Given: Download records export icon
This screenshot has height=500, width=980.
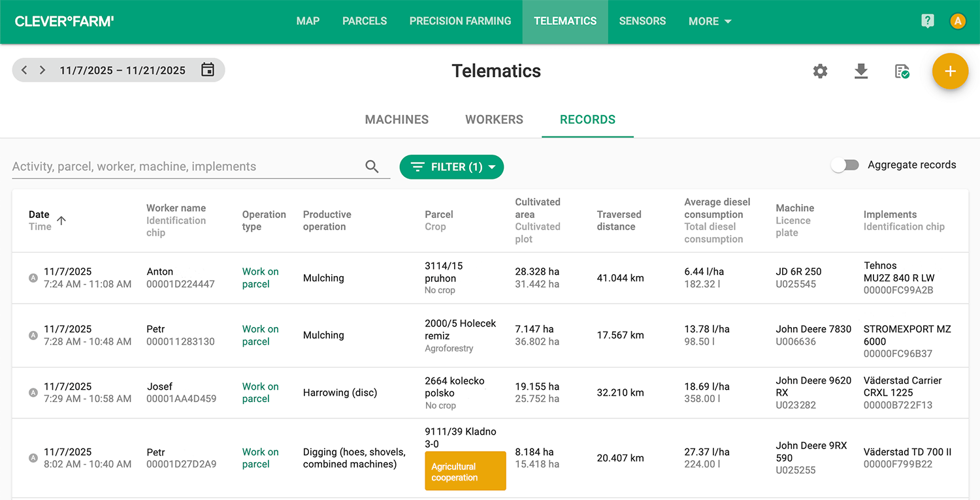Looking at the screenshot, I should point(861,71).
